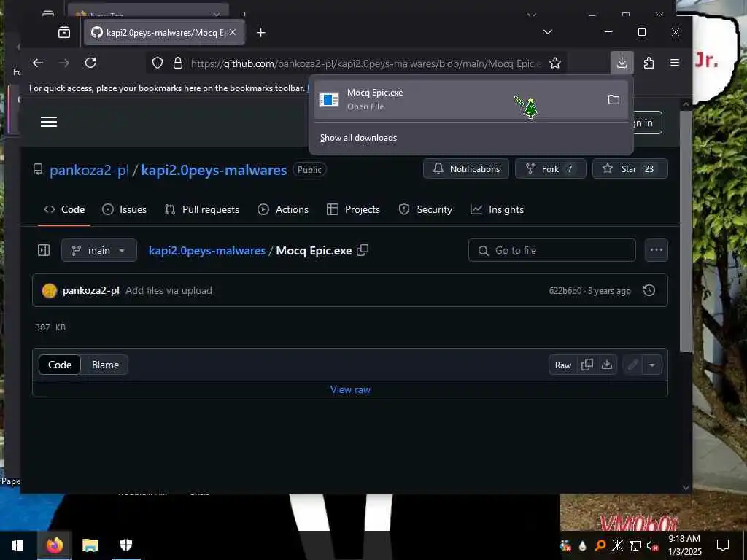747x560 pixels.
Task: Click the GitHub URL address field
Action: tap(366, 63)
